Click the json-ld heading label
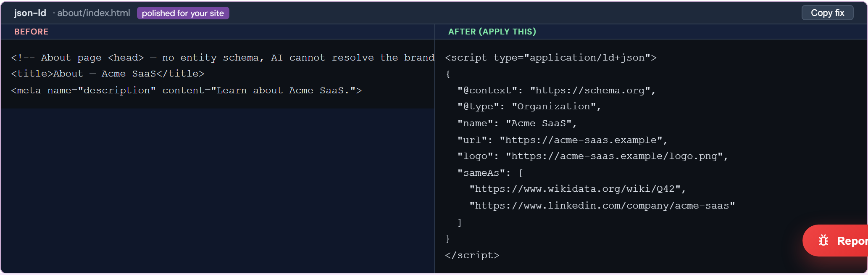This screenshot has height=275, width=868. click(x=30, y=13)
